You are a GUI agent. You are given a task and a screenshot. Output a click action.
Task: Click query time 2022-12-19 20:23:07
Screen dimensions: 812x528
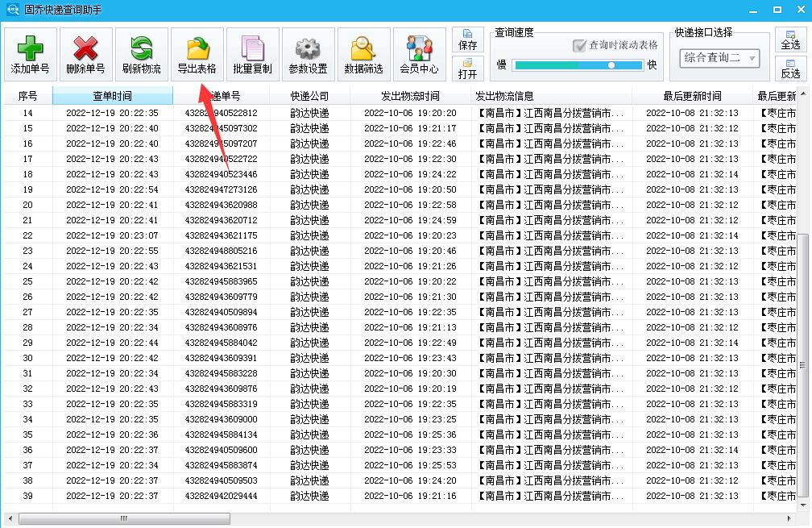[x=113, y=235]
